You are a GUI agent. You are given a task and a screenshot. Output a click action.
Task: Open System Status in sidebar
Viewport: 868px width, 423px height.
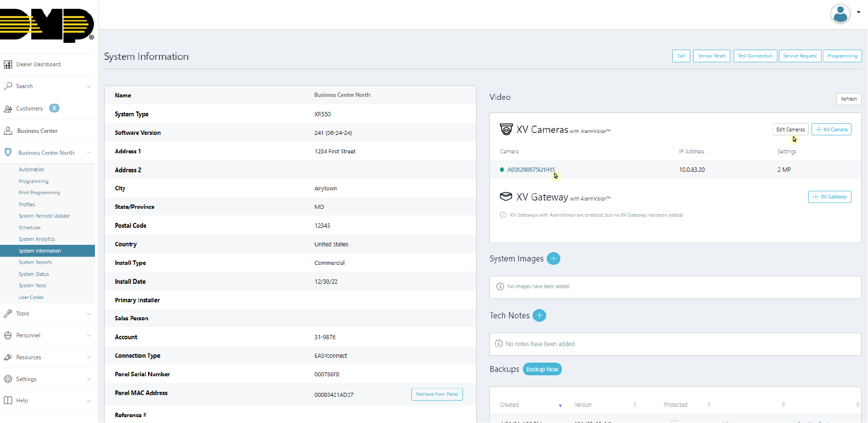[x=34, y=274]
